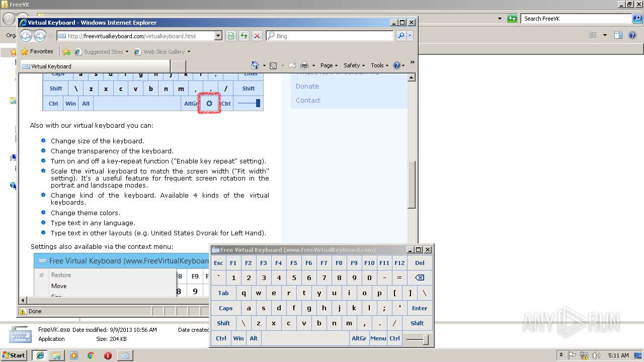Click the Bing search magnifier button

(401, 36)
